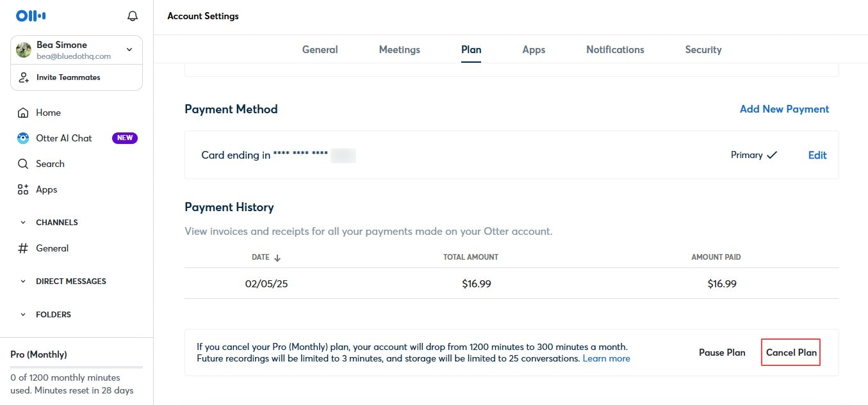Click the Home house icon

coord(23,113)
